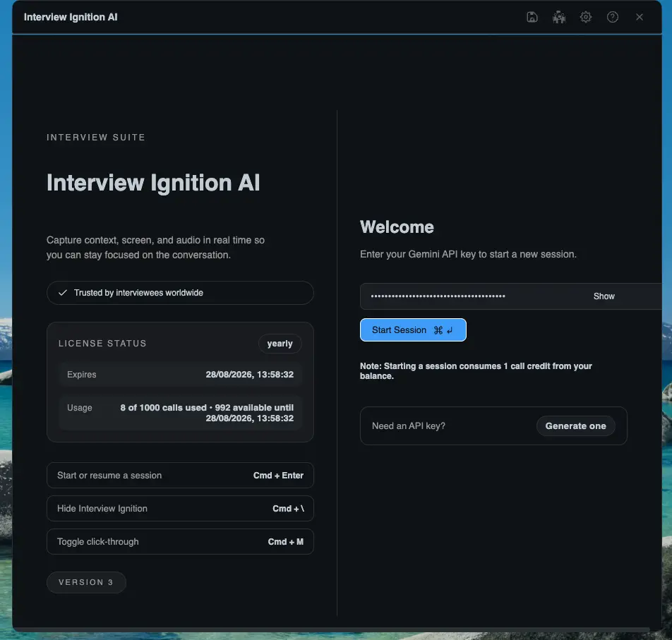Open help via the question mark icon
The width and height of the screenshot is (672, 640).
[612, 16]
